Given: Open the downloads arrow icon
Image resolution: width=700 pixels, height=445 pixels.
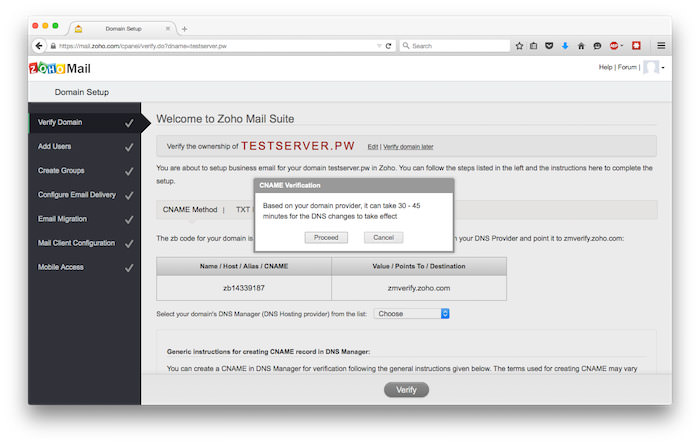Looking at the screenshot, I should pyautogui.click(x=565, y=46).
